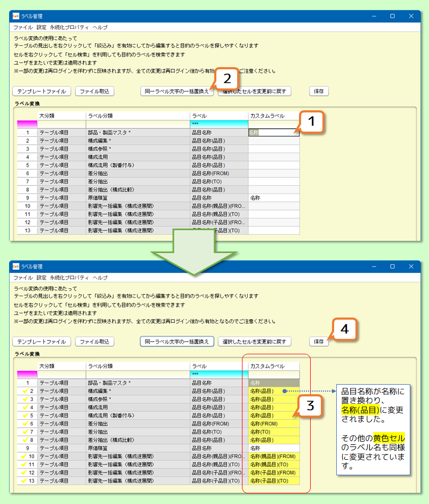This screenshot has height=504, width=429.
Task: Click app icon in lower window title bar
Action: (16, 266)
